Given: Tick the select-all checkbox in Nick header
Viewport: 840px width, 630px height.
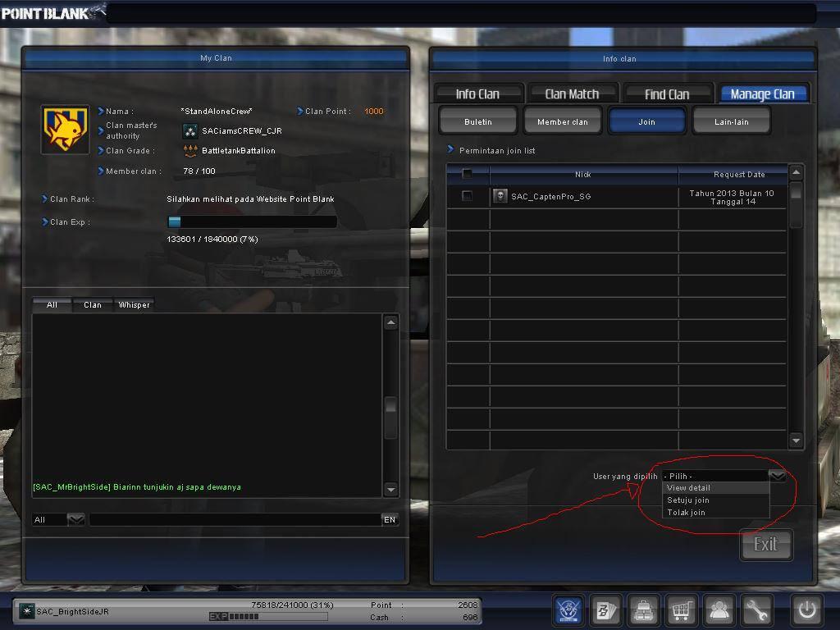Looking at the screenshot, I should pos(467,174).
